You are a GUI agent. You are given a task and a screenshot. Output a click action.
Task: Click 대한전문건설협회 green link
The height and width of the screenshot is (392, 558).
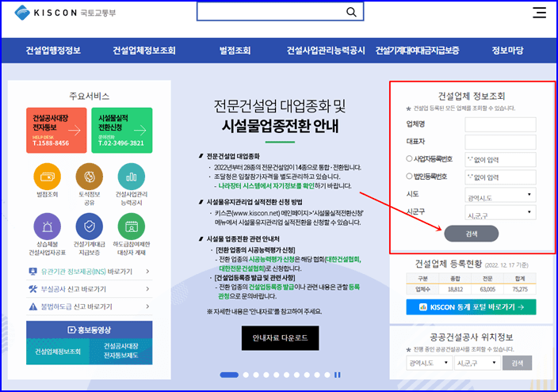242,268
